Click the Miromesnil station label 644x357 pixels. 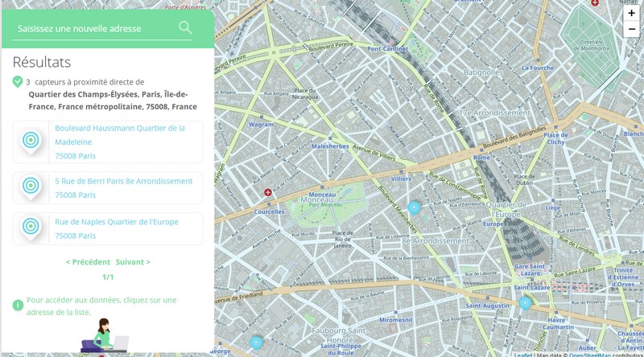point(395,320)
